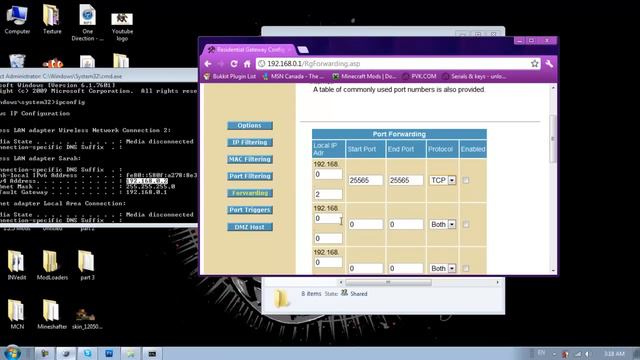
Task: Open the Options router page
Action: tap(250, 126)
